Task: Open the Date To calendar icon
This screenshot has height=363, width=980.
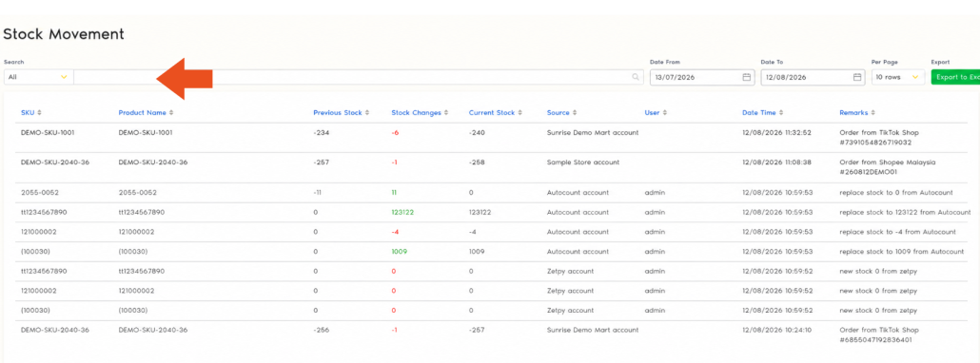Action: [x=857, y=77]
